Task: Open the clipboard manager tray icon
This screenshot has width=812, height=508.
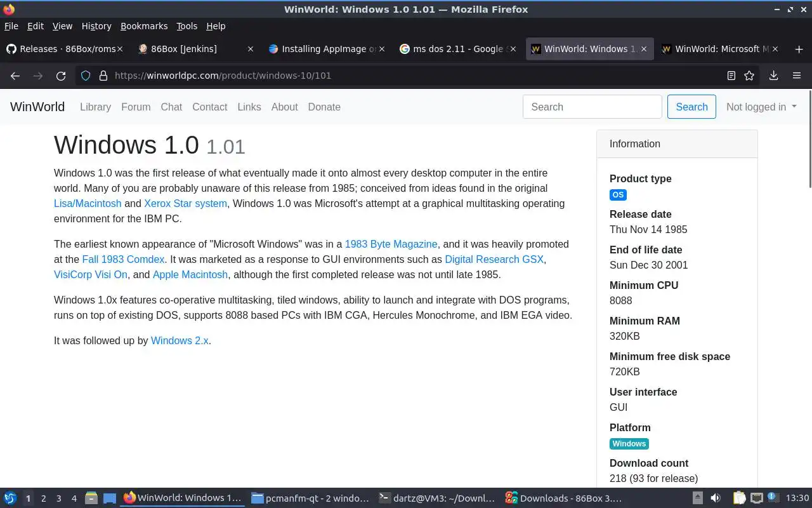Action: click(x=739, y=498)
